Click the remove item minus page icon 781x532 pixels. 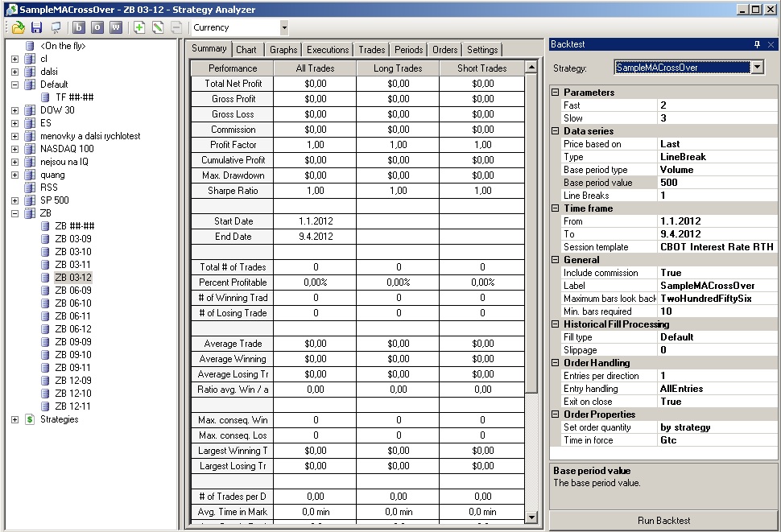(x=176, y=28)
